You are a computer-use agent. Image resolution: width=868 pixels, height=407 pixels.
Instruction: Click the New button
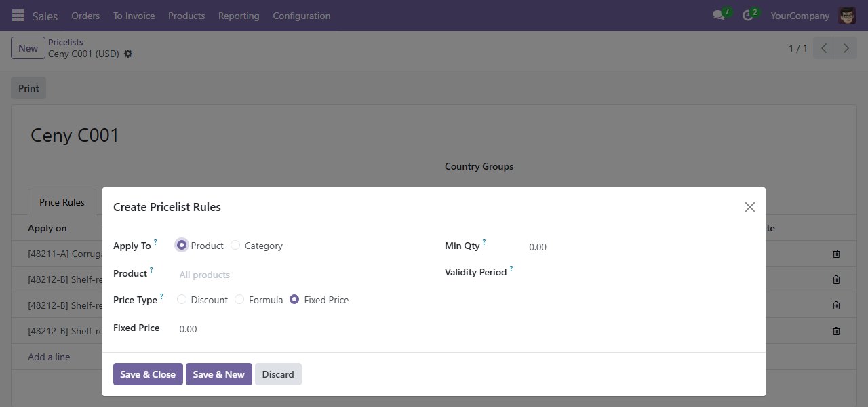28,48
